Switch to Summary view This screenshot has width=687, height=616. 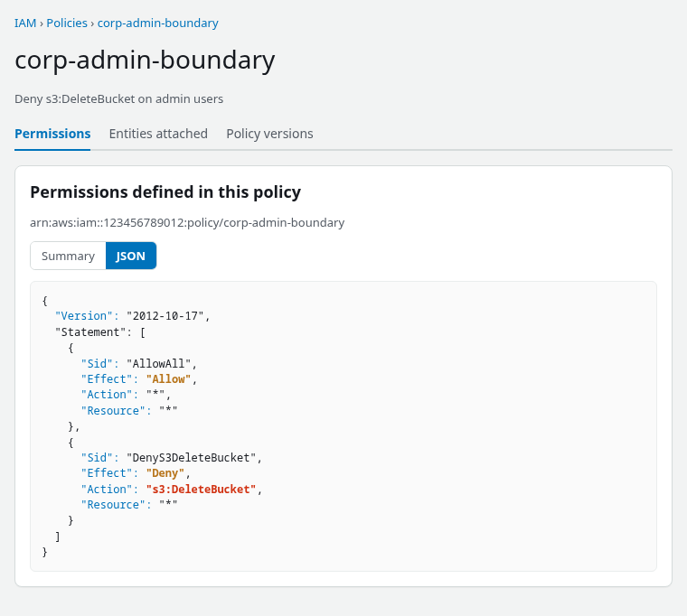[x=68, y=256]
